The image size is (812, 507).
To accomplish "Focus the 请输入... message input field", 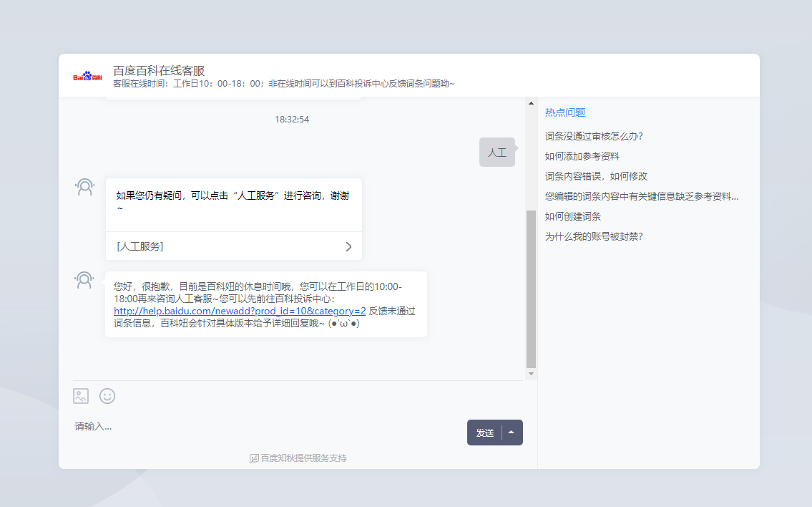I will 267,427.
